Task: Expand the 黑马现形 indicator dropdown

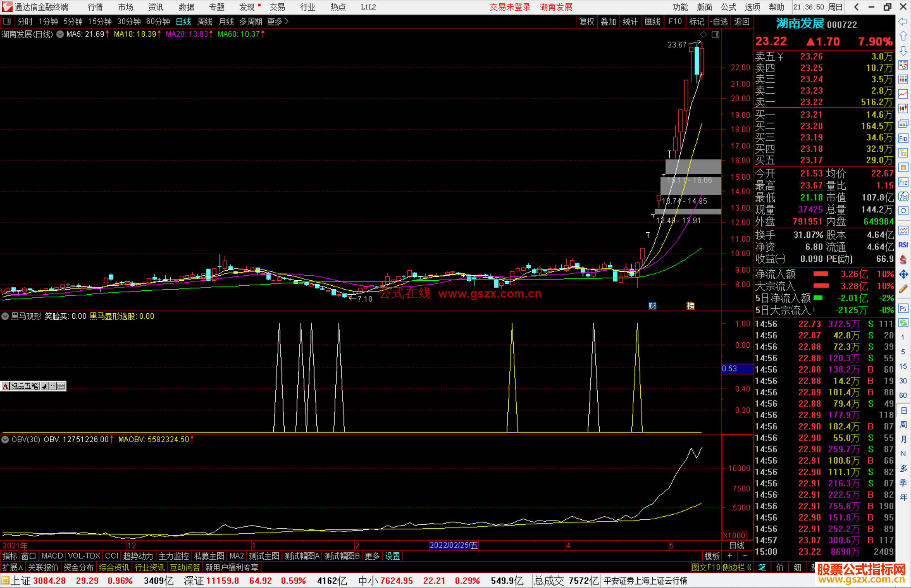Action: [5, 316]
